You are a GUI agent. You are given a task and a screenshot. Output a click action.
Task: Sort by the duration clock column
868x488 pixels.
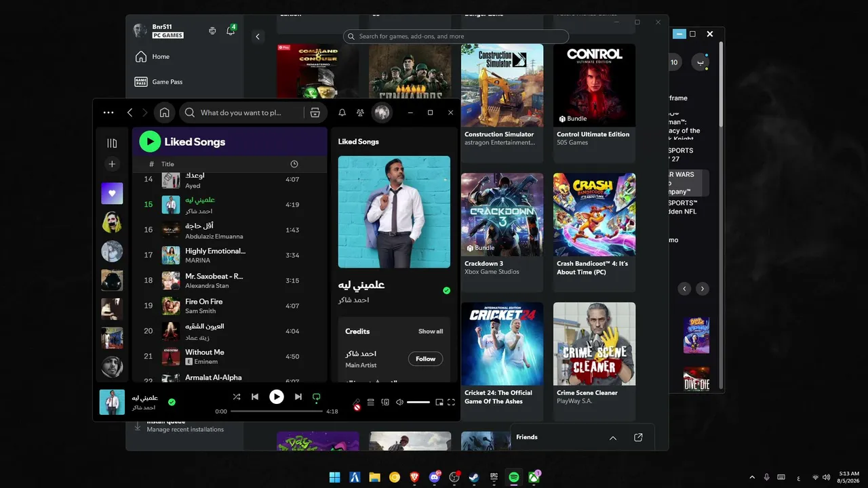click(294, 164)
